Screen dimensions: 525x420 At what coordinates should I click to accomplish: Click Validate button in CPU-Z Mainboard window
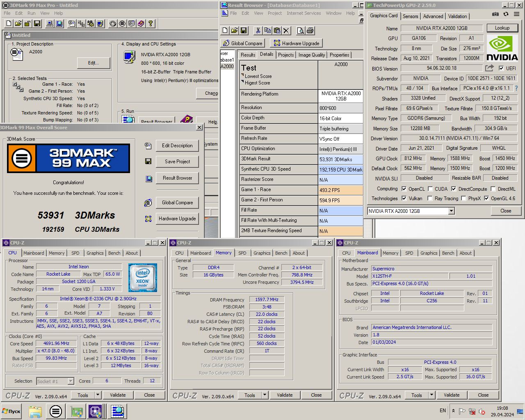[452, 395]
